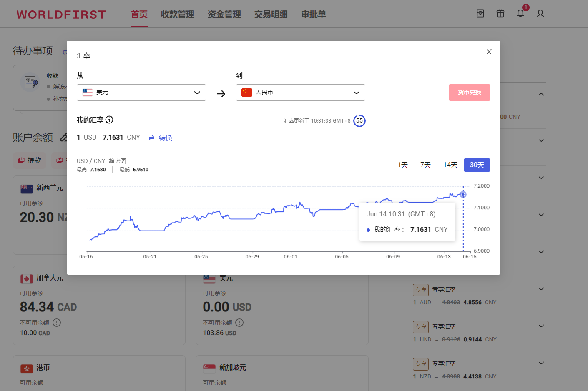
Task: Click the info icon beside 我的汇率
Action: 109,120
